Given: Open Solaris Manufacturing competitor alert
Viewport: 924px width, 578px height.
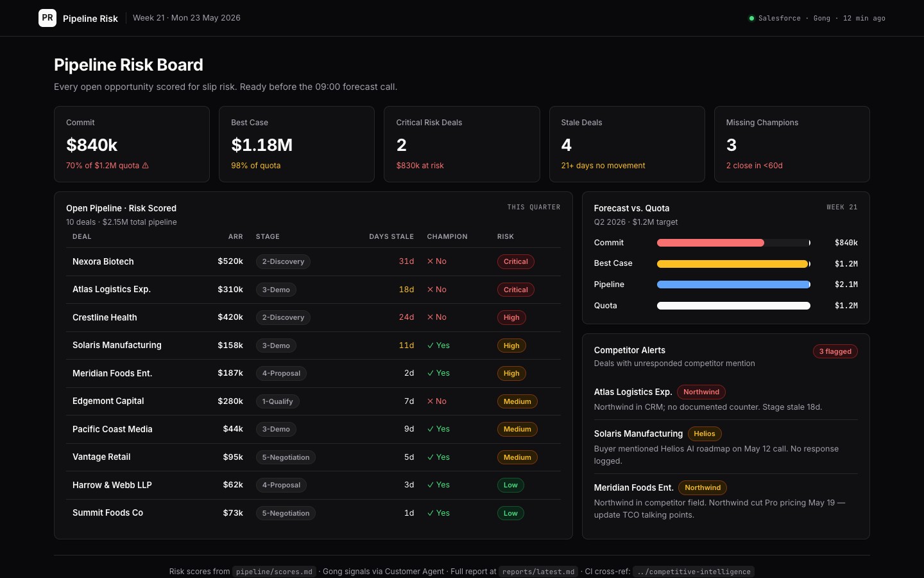Looking at the screenshot, I should [x=726, y=446].
